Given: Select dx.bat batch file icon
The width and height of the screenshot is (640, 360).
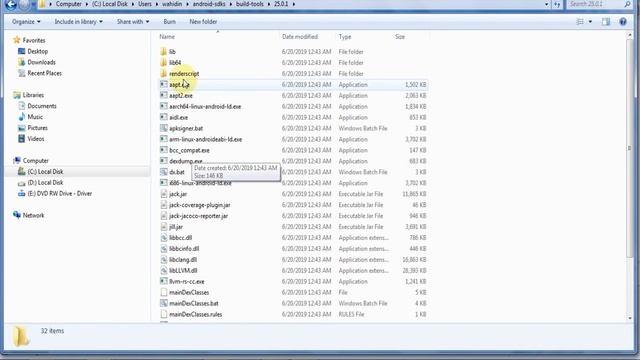Looking at the screenshot, I should tap(164, 172).
